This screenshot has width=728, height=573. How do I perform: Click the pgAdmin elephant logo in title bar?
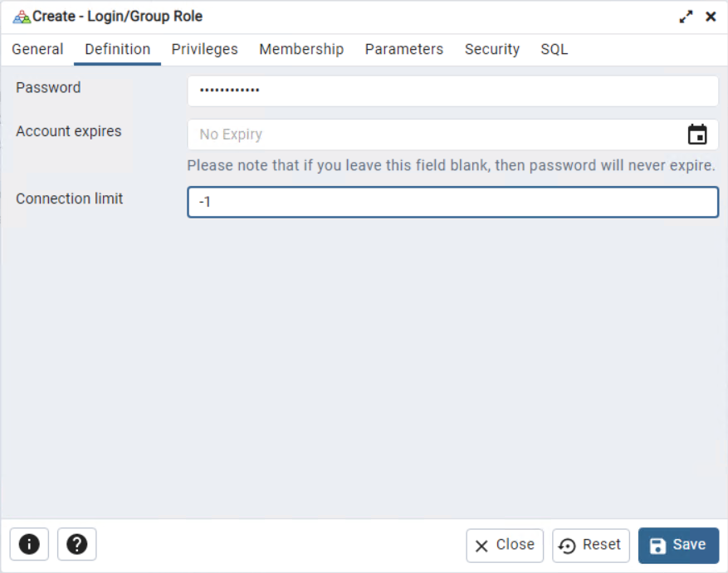(22, 17)
